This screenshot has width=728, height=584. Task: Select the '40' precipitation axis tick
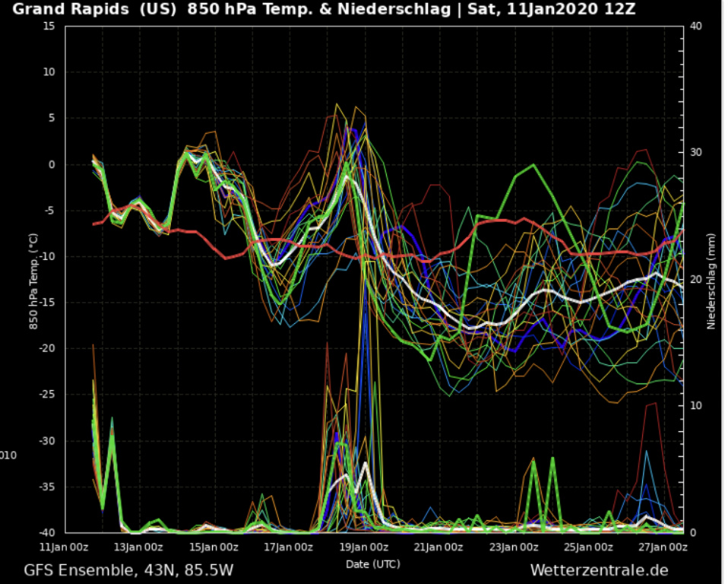[695, 26]
